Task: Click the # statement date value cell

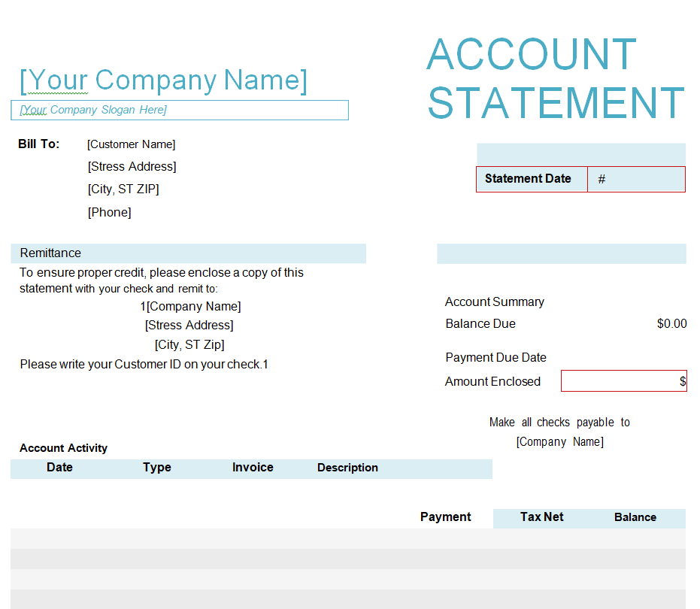Action: (636, 179)
